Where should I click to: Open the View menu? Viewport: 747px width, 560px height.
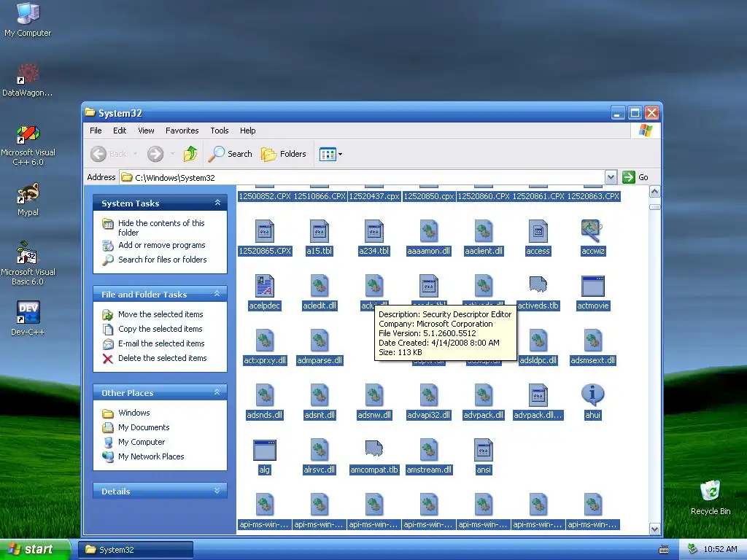click(146, 131)
